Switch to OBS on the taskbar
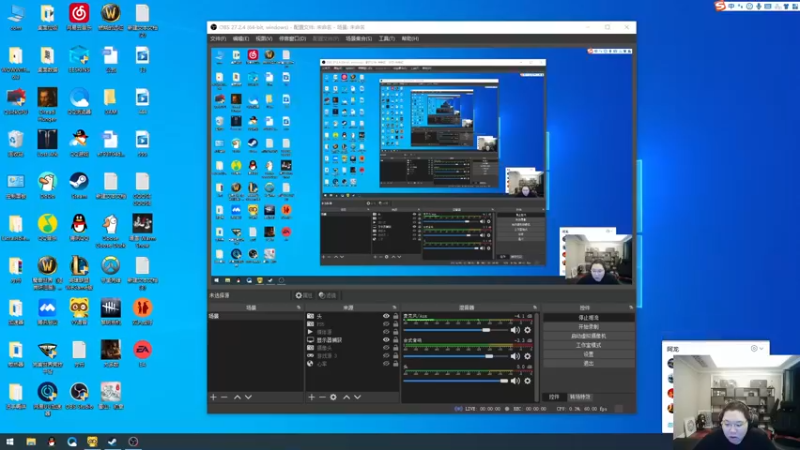 coord(133,442)
